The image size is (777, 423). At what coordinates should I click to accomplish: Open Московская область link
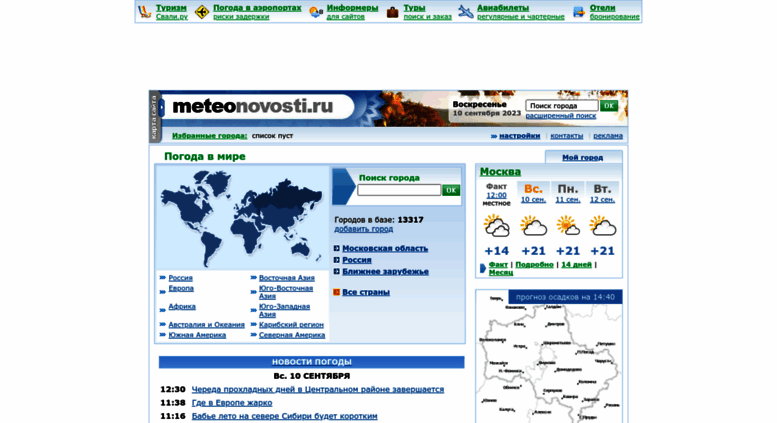pyautogui.click(x=385, y=249)
